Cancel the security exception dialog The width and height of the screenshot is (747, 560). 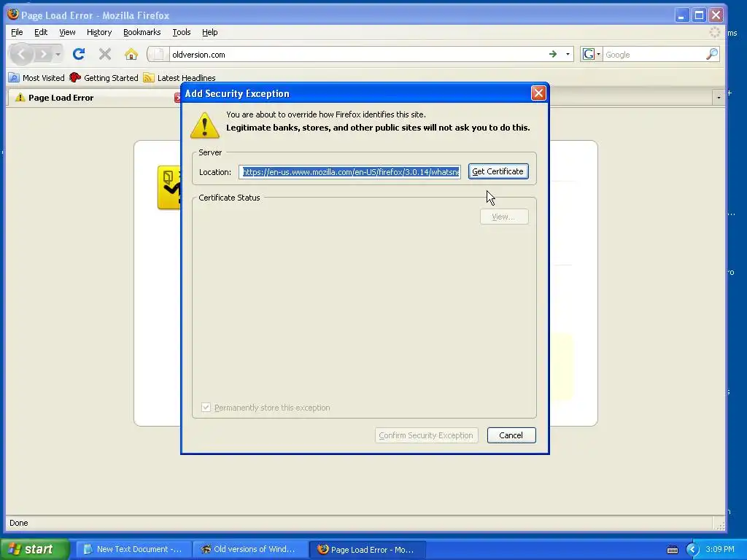point(511,435)
